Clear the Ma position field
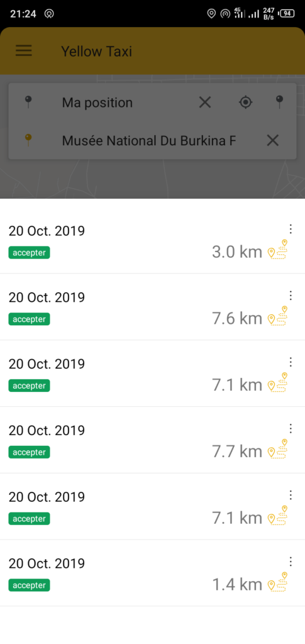The height and width of the screenshot is (644, 305). pos(205,103)
